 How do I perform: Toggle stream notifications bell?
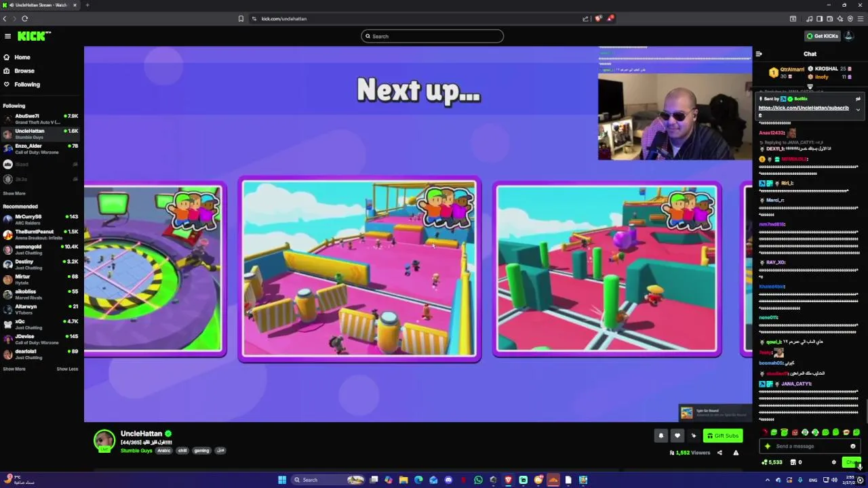pyautogui.click(x=661, y=436)
